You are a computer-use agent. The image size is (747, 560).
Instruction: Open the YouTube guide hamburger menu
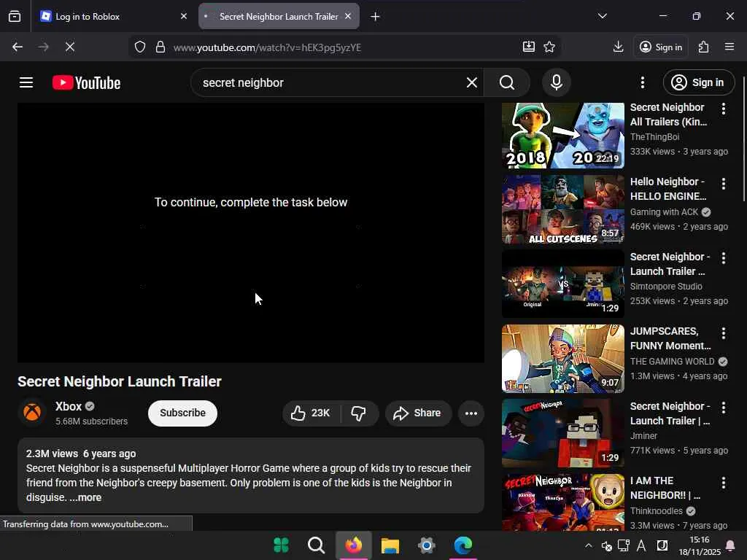click(x=26, y=82)
